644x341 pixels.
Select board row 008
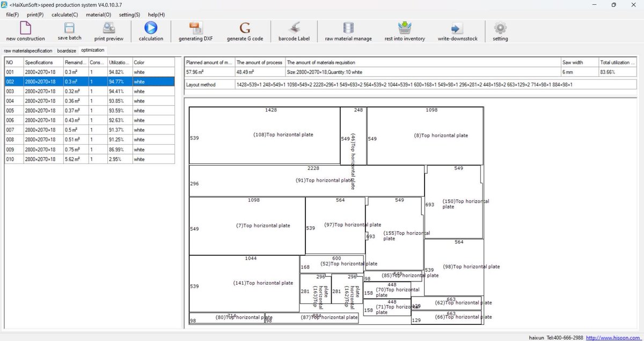click(90, 139)
